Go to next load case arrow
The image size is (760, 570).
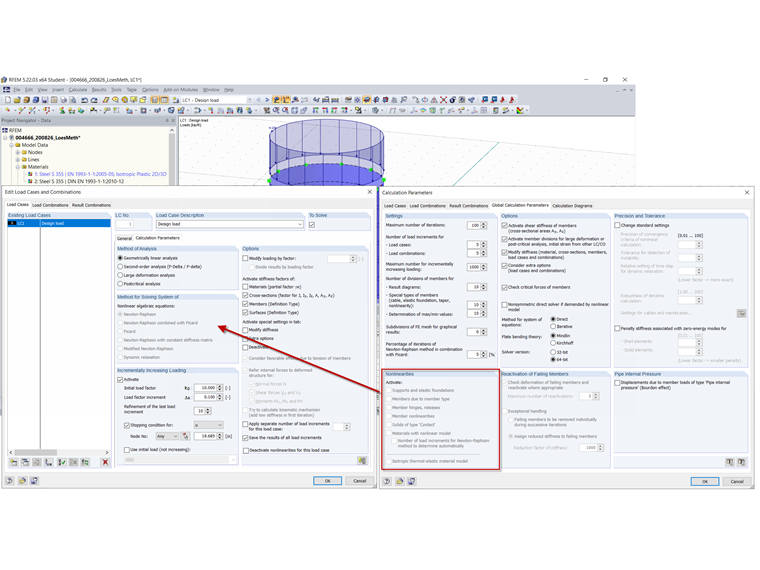(267, 100)
